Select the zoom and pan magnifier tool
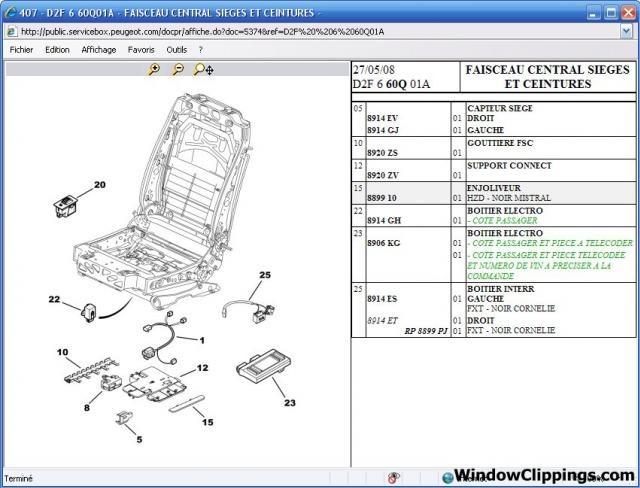The height and width of the screenshot is (488, 640). pyautogui.click(x=203, y=69)
